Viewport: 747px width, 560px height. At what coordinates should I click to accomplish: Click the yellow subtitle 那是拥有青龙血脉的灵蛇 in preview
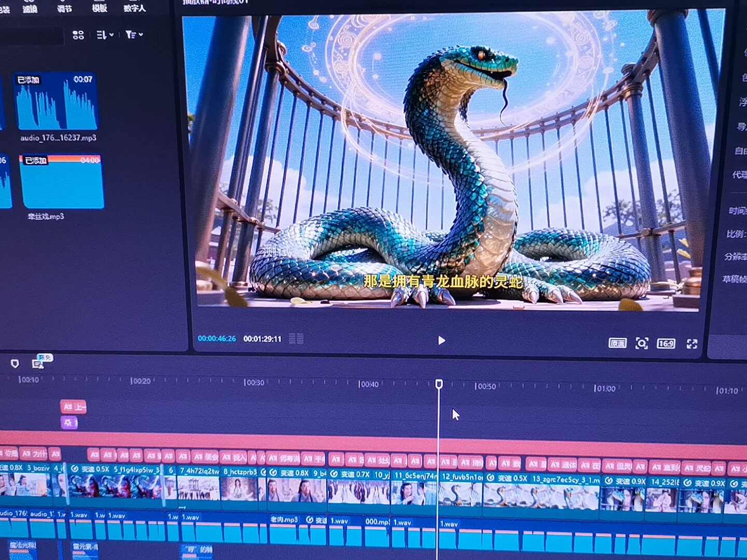click(x=444, y=282)
